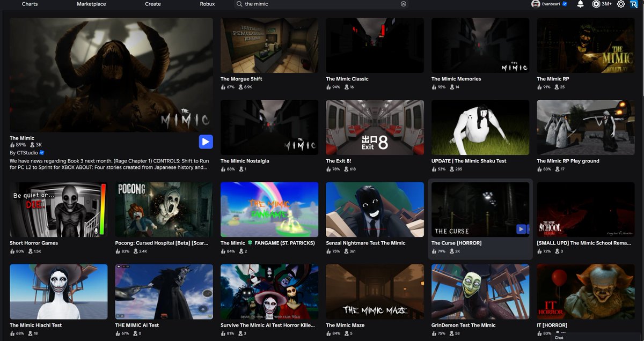Click the thumbs-up icon under Pocong: Cursed Hospital
Viewport: 644px width, 341px height.
pos(118,251)
